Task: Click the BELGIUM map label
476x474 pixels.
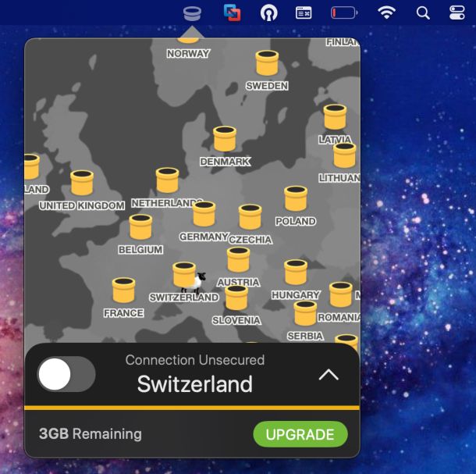Action: pyautogui.click(x=140, y=250)
